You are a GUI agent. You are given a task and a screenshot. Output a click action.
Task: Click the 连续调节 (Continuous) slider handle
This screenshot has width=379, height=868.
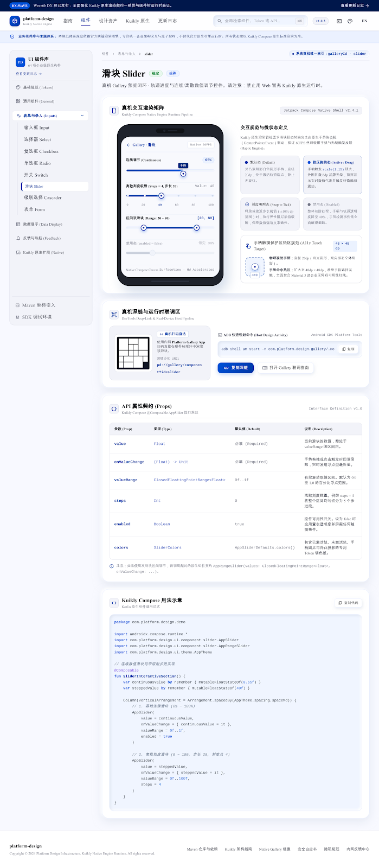coord(183,174)
